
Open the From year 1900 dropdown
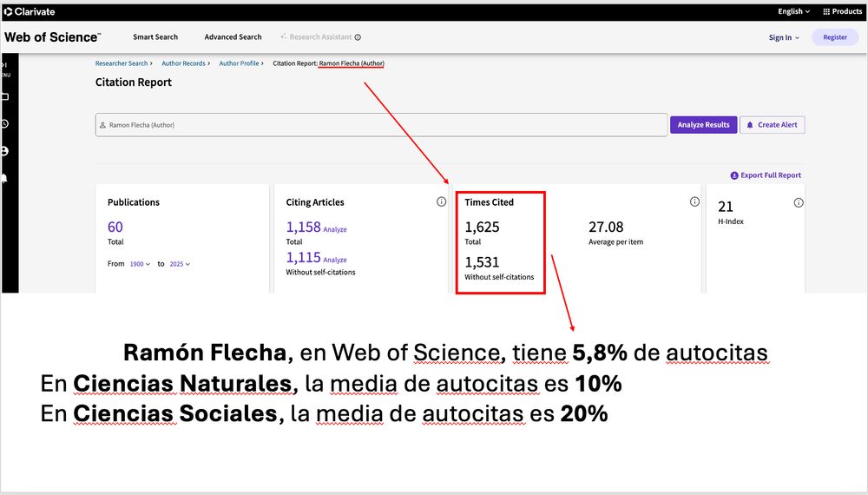(140, 264)
